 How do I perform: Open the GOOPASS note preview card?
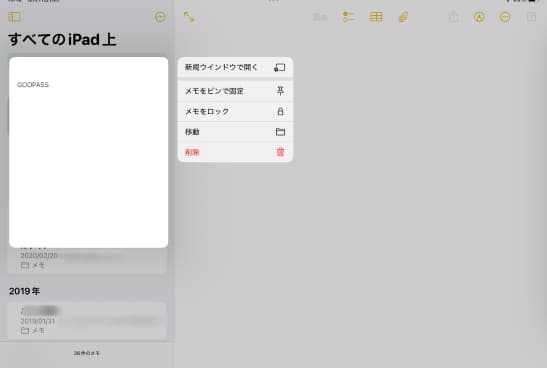[x=89, y=152]
